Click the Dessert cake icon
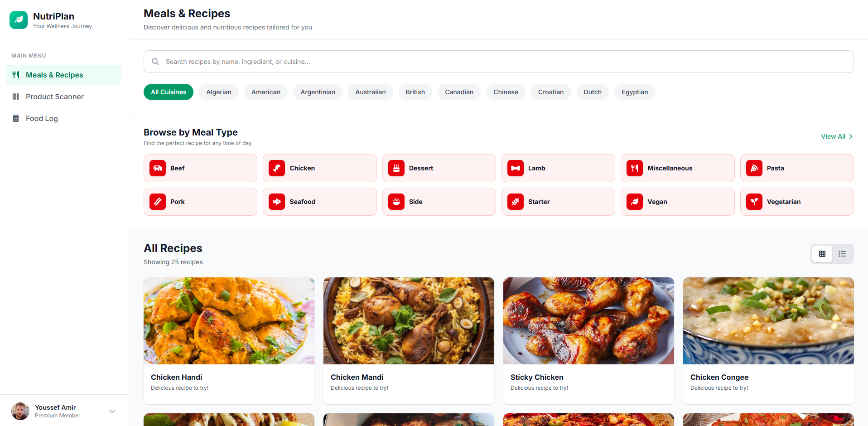Image resolution: width=868 pixels, height=426 pixels. (x=396, y=168)
